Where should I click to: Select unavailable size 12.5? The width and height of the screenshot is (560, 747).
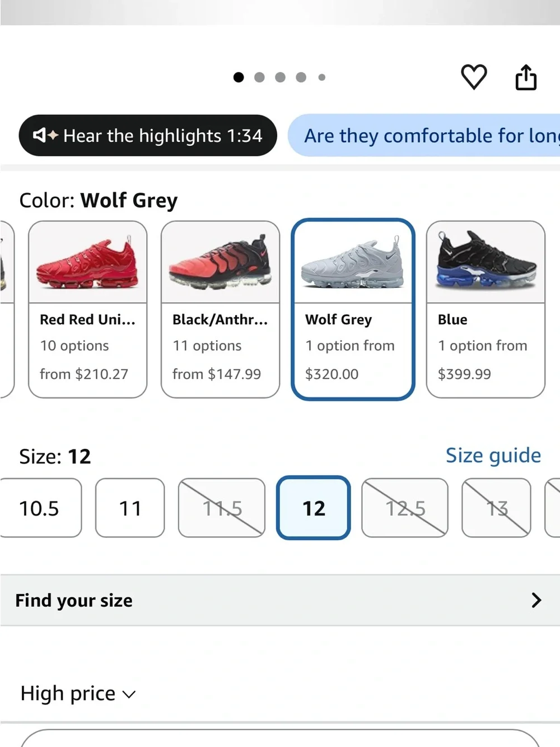(405, 508)
